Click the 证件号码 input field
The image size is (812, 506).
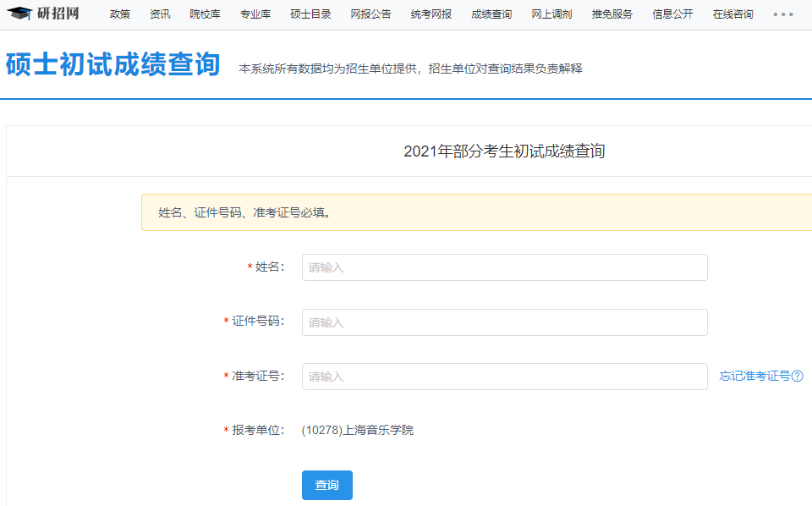504,322
